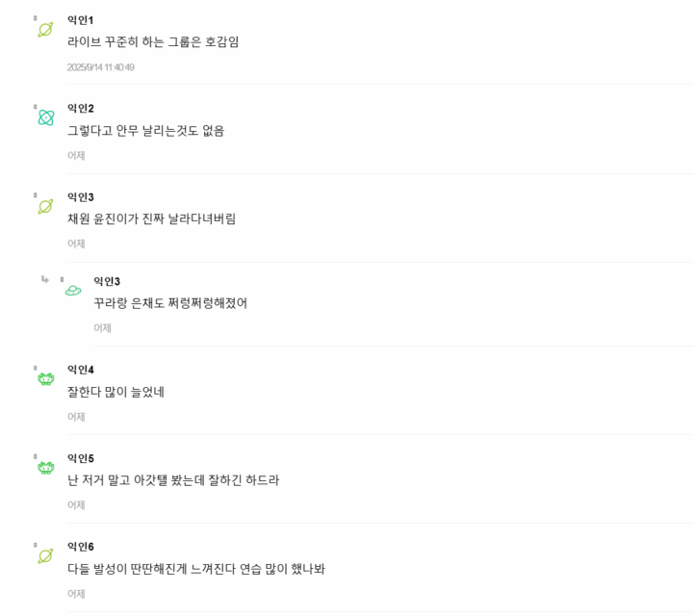Click the comment '잘한다 많이 늘었네'

coord(115,392)
